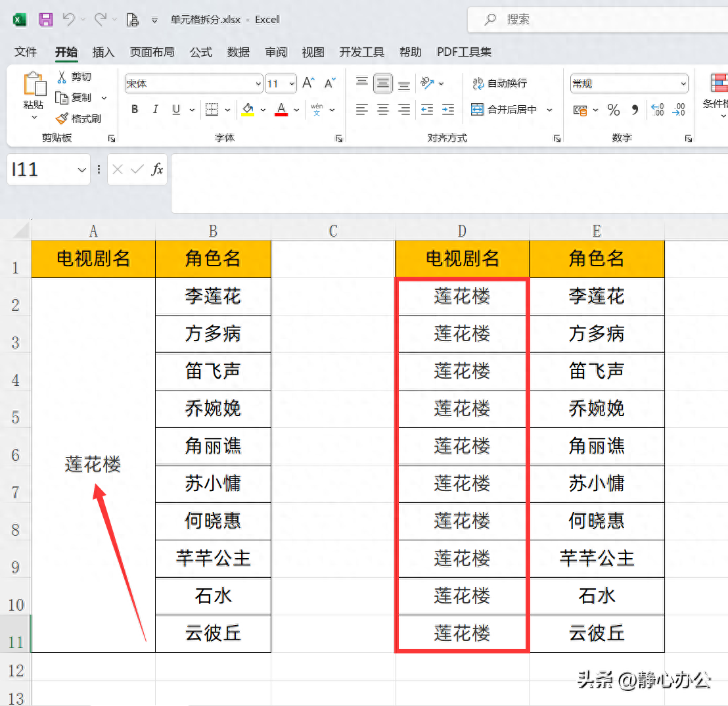The width and height of the screenshot is (728, 706).
Task: Toggle Bold formatting
Action: pos(135,110)
